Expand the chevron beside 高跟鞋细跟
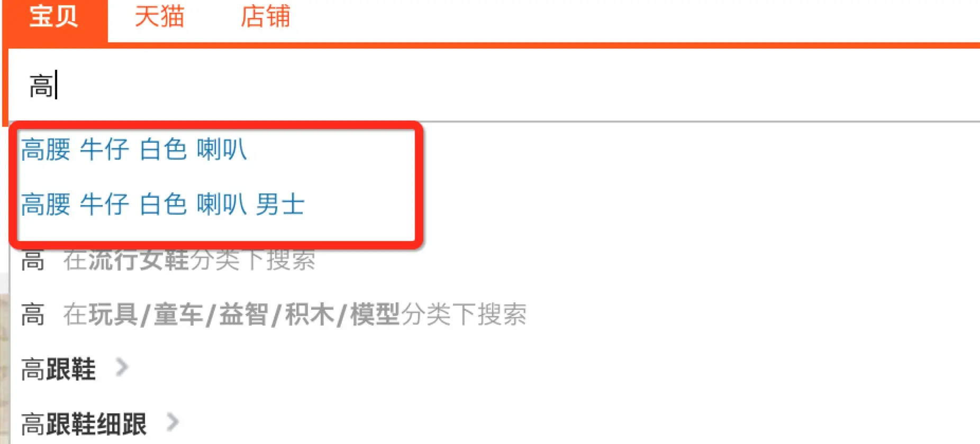The image size is (980, 444). [173, 422]
